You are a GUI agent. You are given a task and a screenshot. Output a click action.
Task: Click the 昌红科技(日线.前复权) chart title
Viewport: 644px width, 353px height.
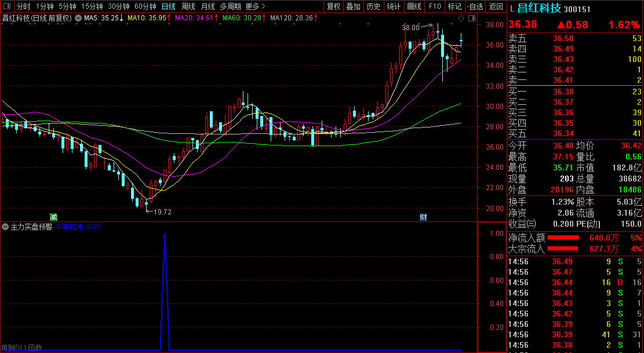pyautogui.click(x=37, y=18)
